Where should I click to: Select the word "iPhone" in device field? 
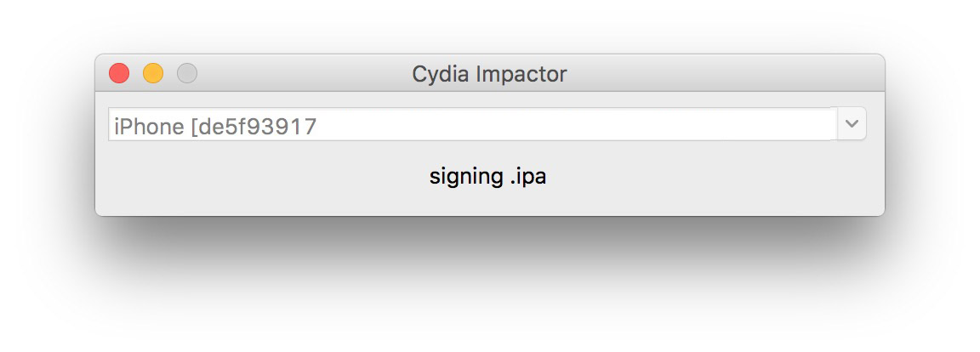[x=150, y=127]
